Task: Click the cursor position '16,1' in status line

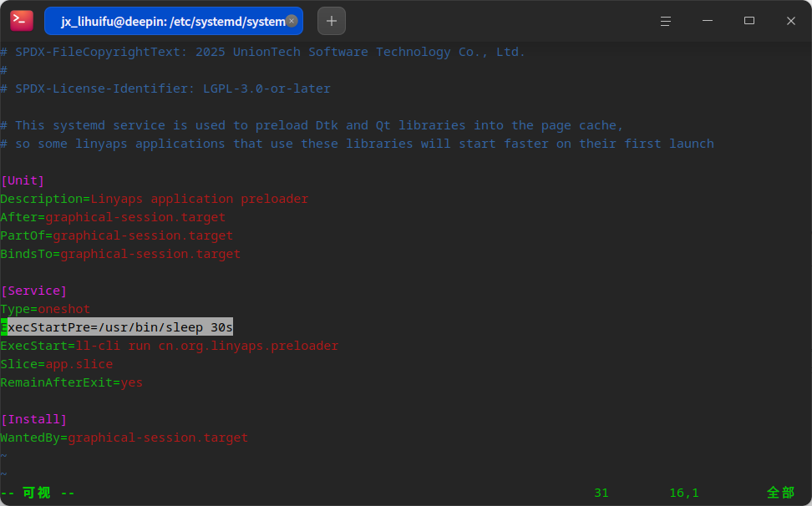Action: pyautogui.click(x=683, y=493)
